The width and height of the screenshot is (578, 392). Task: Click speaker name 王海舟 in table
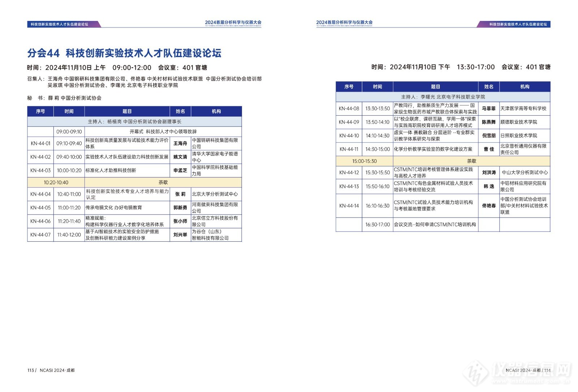pos(180,143)
